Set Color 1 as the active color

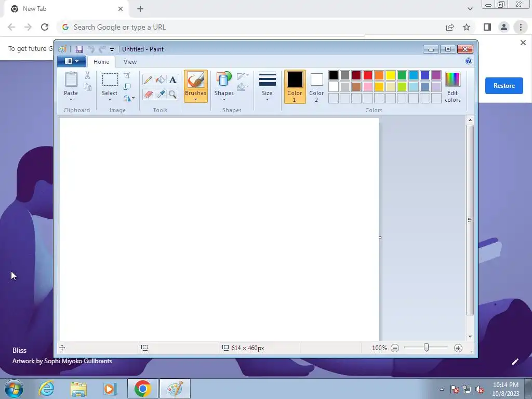[x=295, y=87]
